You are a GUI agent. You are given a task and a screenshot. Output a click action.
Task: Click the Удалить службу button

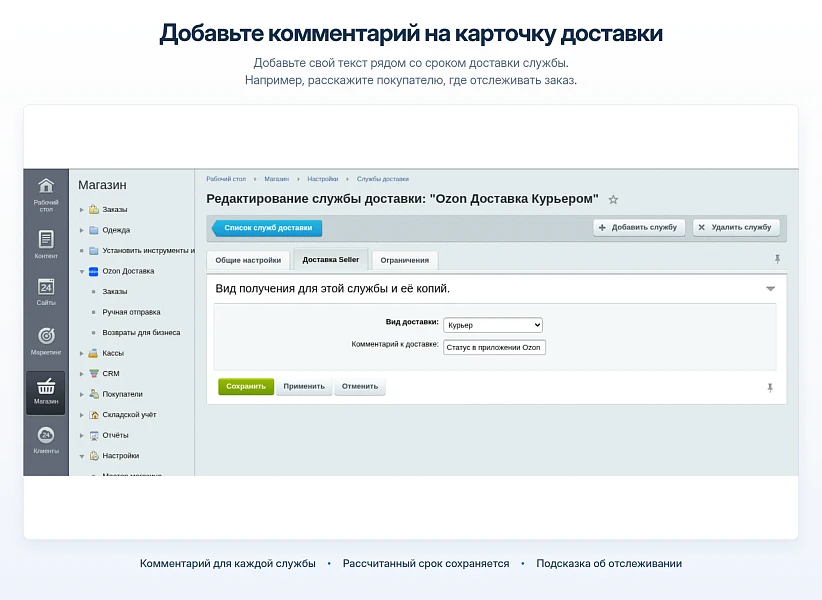(736, 227)
